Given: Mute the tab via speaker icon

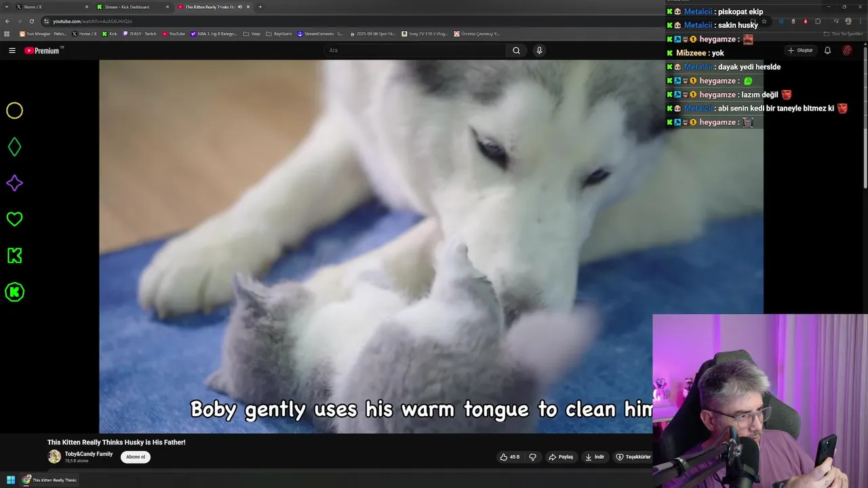Looking at the screenshot, I should [239, 7].
